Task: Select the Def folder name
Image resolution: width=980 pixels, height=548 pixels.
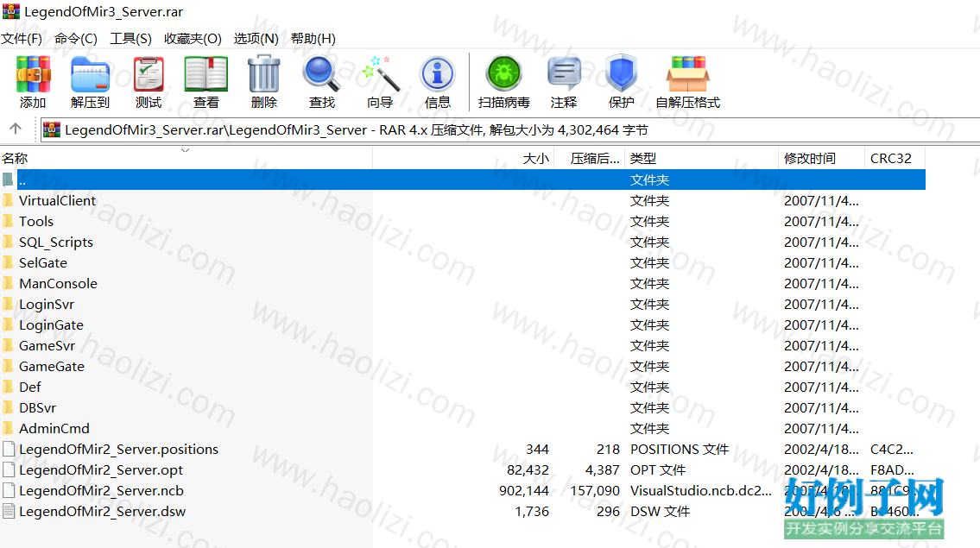Action: (x=30, y=387)
